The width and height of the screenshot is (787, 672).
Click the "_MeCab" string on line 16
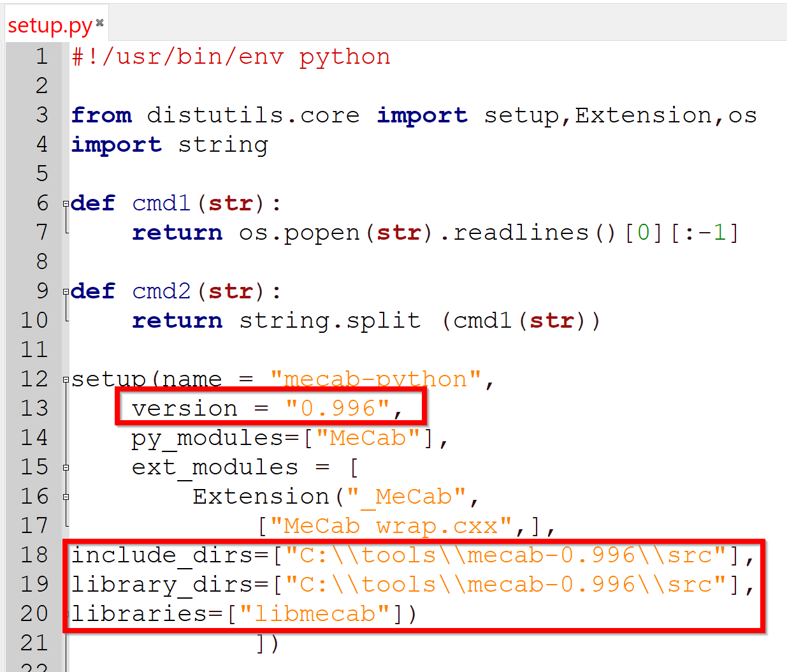point(406,497)
